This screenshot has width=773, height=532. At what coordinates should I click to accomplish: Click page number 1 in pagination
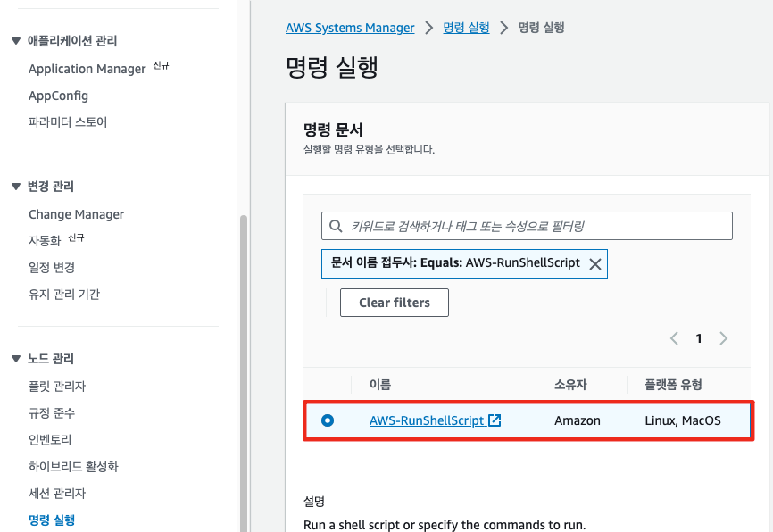click(x=699, y=338)
